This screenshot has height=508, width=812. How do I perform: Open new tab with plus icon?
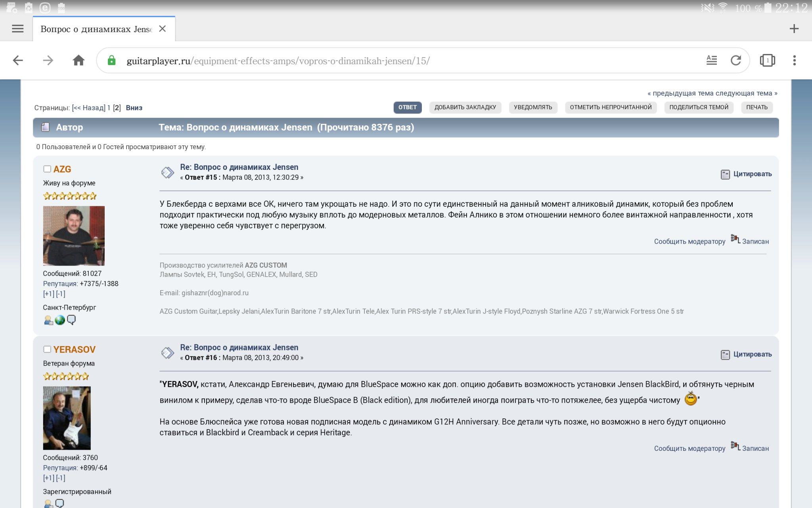click(794, 29)
